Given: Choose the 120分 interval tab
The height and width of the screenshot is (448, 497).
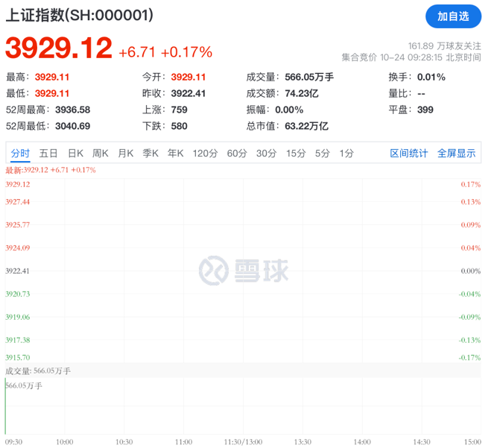Looking at the screenshot, I should (x=204, y=154).
